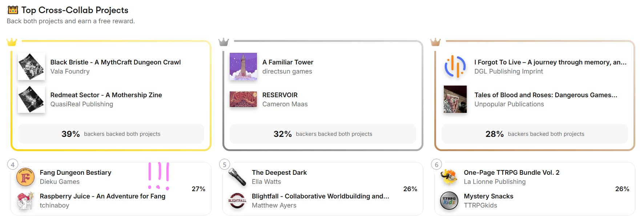Click the TTRPGkids Mystery Snacks logo
644x221 pixels.
coord(449,201)
